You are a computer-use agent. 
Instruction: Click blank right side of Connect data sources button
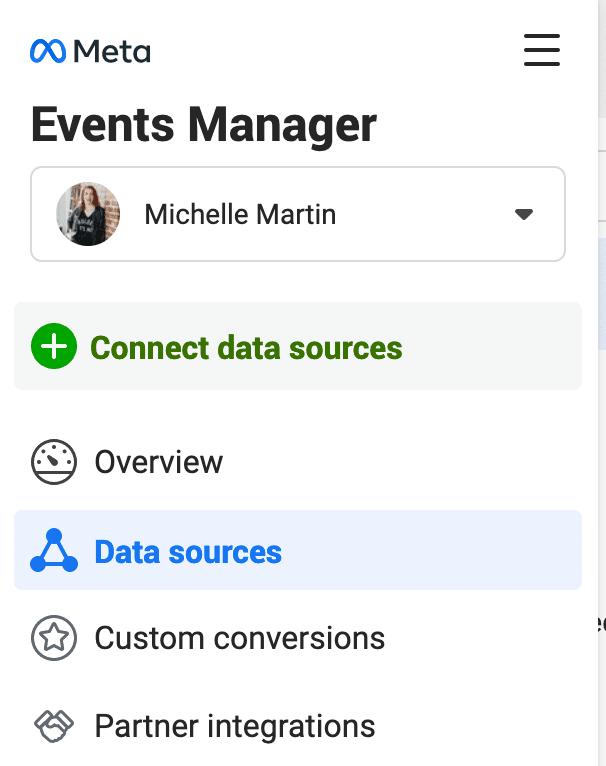(x=500, y=348)
